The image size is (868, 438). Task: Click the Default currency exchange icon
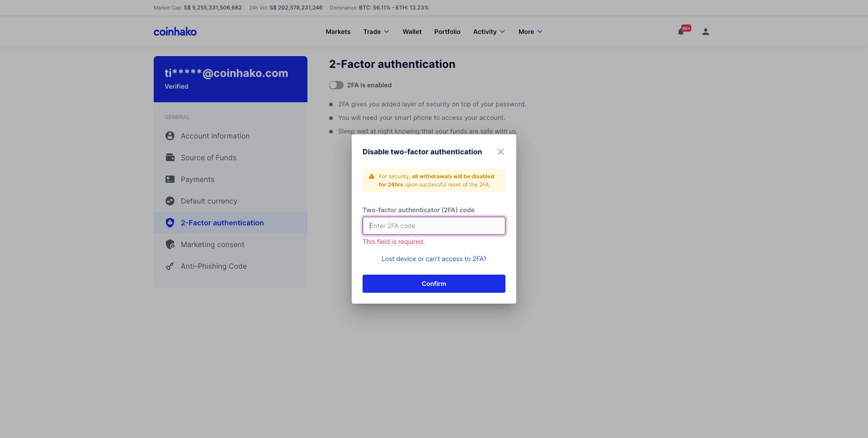[x=170, y=201]
